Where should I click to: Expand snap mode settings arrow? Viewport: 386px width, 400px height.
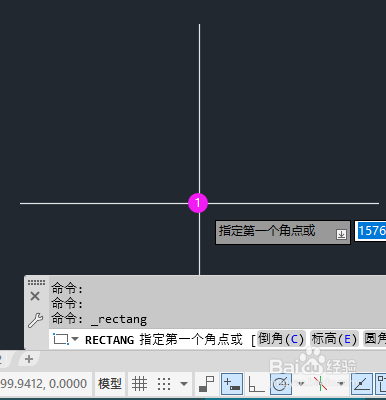point(184,384)
